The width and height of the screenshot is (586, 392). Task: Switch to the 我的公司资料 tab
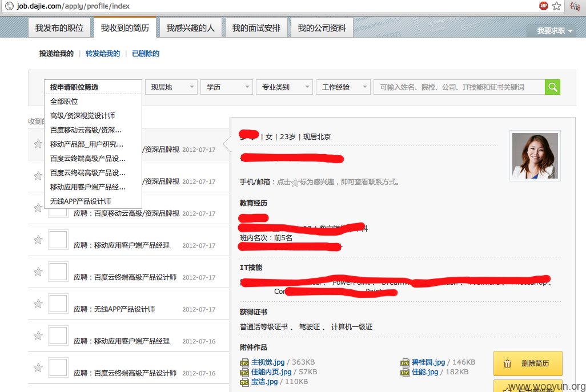tap(322, 27)
